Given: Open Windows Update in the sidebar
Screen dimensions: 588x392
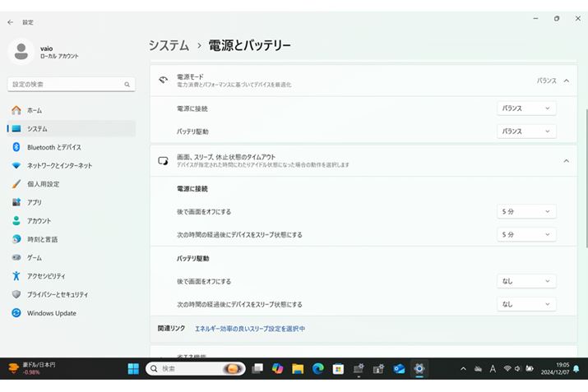Looking at the screenshot, I should (51, 313).
